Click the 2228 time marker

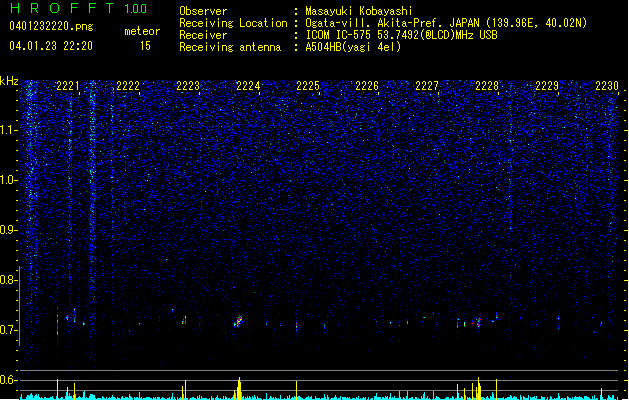pyautogui.click(x=487, y=86)
